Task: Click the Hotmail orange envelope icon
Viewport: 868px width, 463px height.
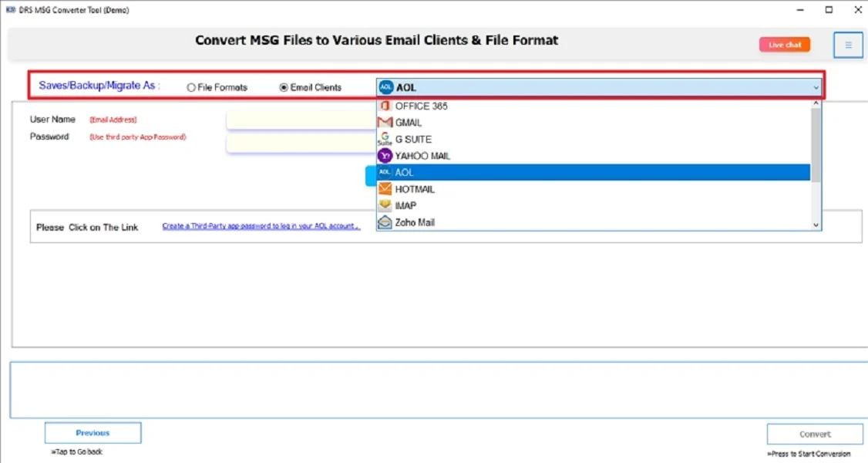Action: pyautogui.click(x=385, y=189)
